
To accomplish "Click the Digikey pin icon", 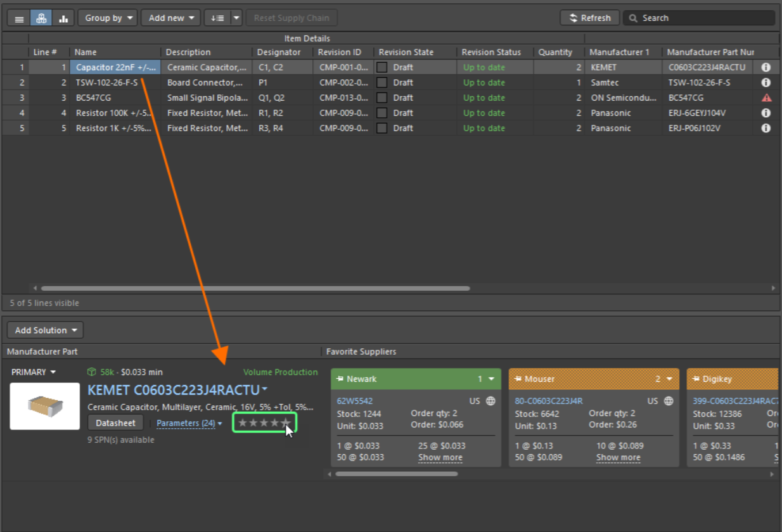I will click(x=696, y=379).
